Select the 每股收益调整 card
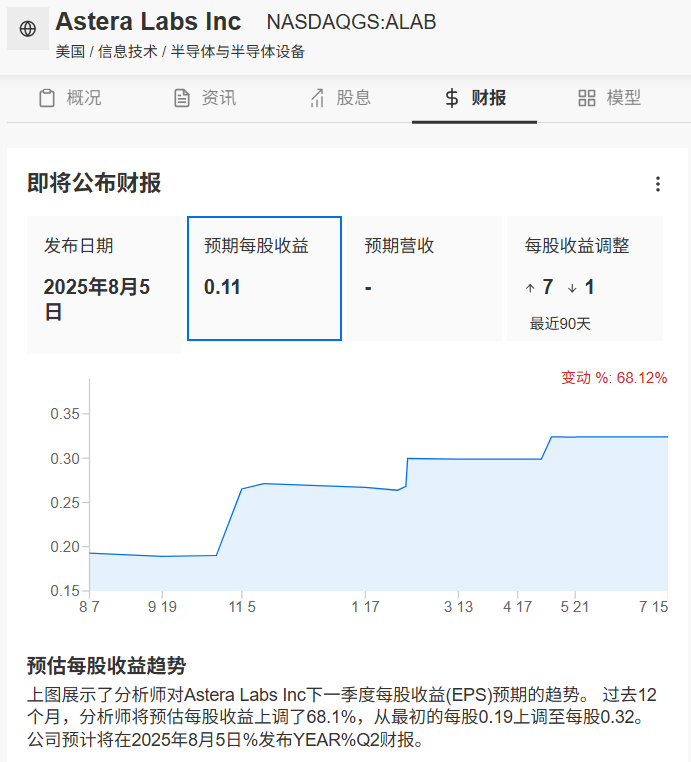This screenshot has height=762, width=691. [x=585, y=278]
